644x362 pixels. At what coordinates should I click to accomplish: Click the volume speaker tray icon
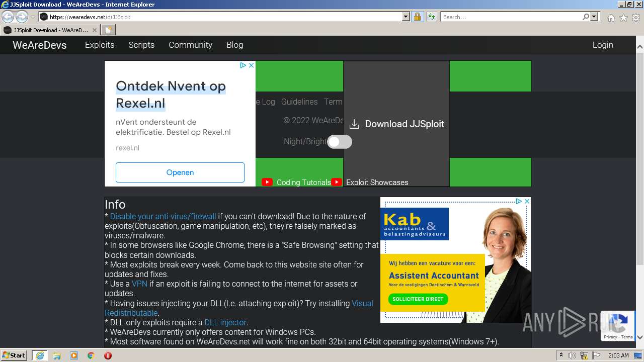573,355
